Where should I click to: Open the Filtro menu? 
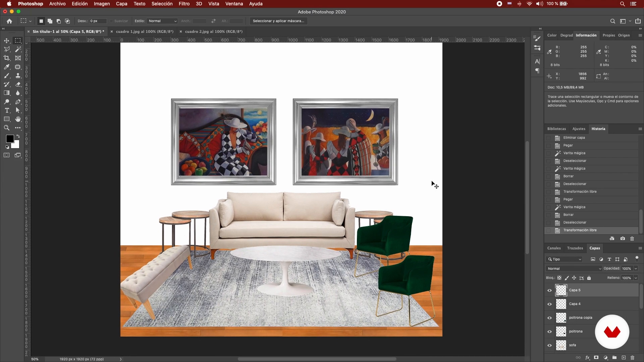184,4
